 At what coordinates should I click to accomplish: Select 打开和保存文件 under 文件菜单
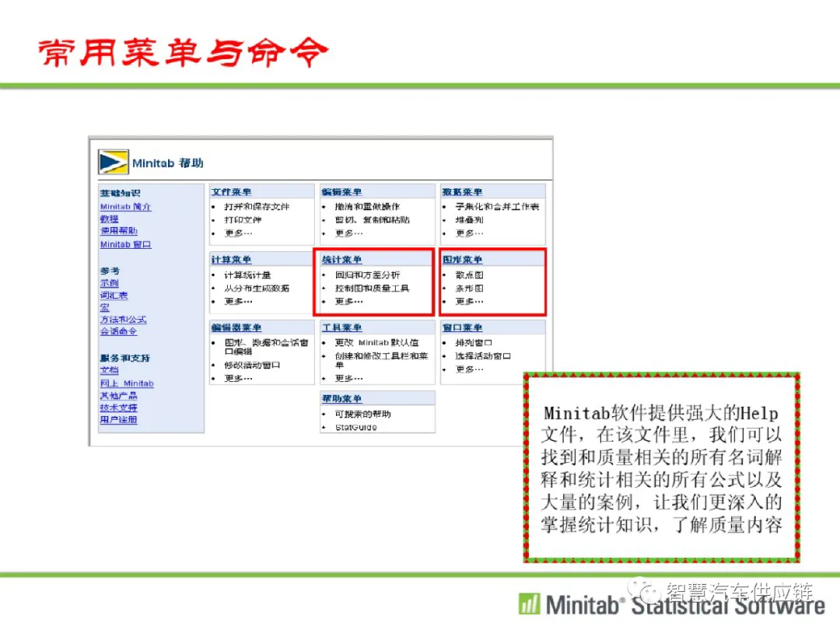click(257, 207)
